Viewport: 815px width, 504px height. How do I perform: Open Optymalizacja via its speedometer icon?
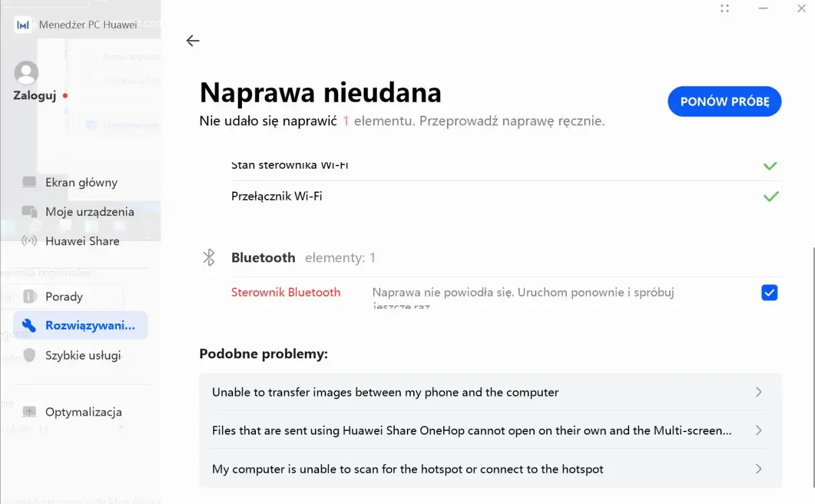pyautogui.click(x=29, y=412)
